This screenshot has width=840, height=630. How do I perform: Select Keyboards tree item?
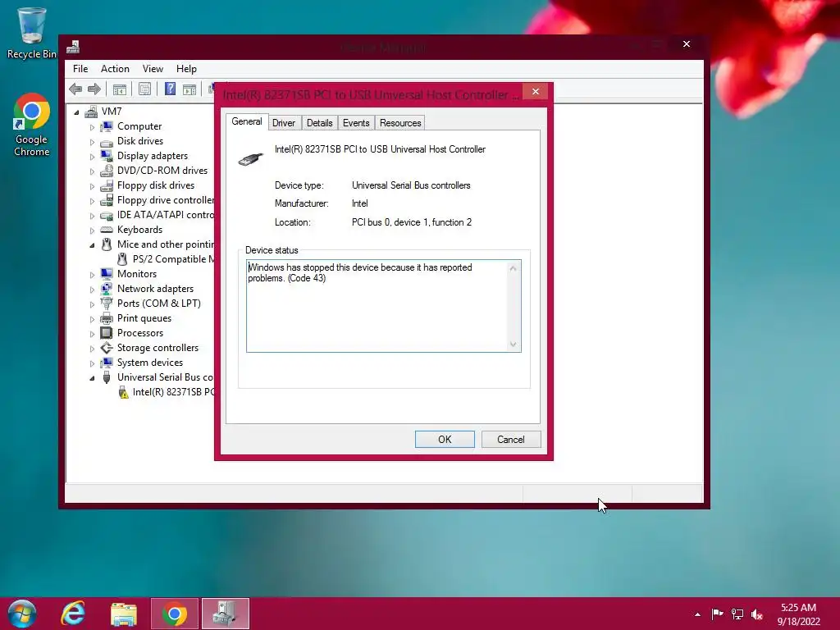(139, 230)
